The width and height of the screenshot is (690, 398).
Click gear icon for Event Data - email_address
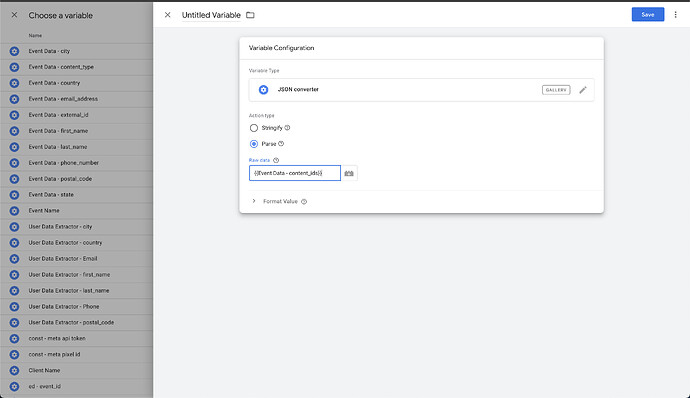[15, 99]
